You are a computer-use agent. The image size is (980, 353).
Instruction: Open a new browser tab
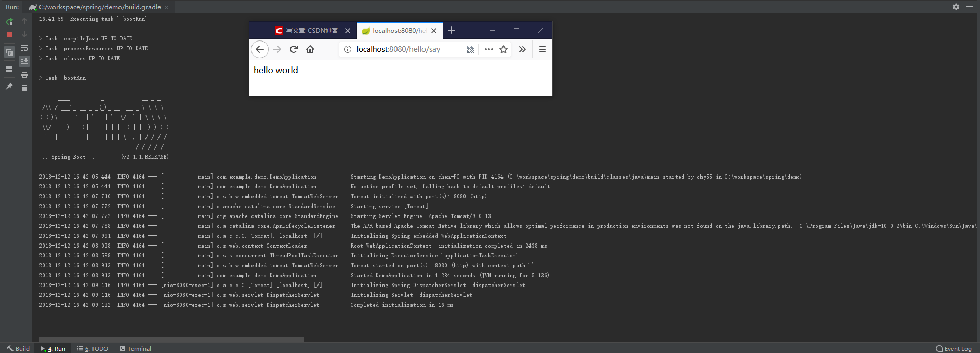click(452, 31)
